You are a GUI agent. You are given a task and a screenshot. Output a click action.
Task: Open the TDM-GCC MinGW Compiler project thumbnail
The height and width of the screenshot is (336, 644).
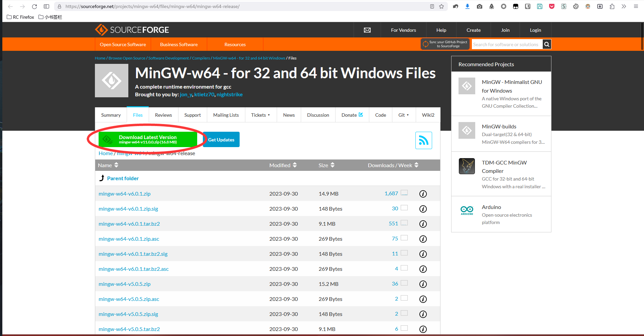467,166
